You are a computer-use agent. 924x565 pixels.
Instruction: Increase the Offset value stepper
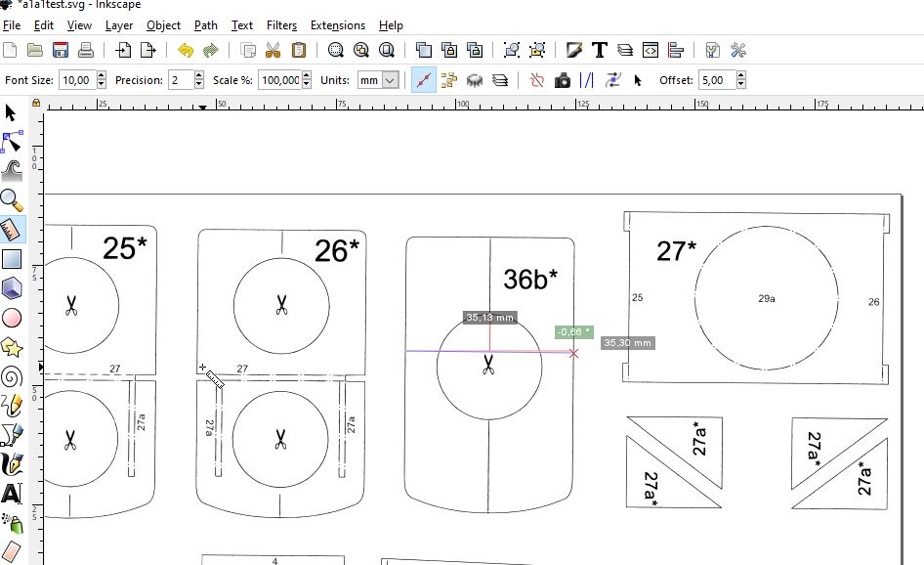tap(741, 76)
